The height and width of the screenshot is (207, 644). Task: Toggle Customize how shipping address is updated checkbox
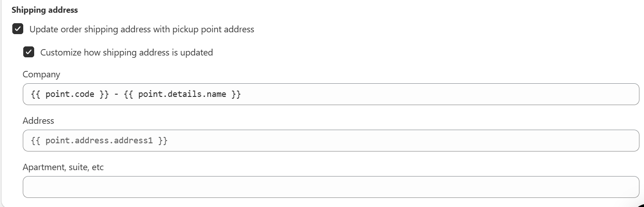click(x=29, y=52)
